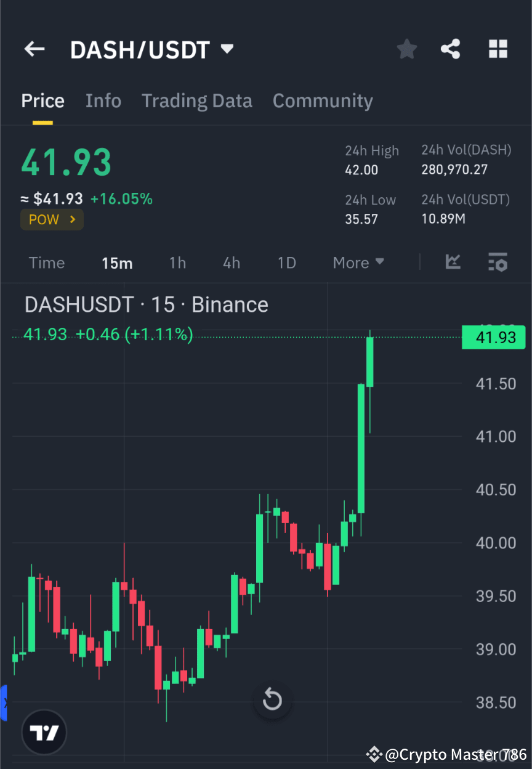
Task: Open chart display settings gear icon
Action: pos(498,262)
